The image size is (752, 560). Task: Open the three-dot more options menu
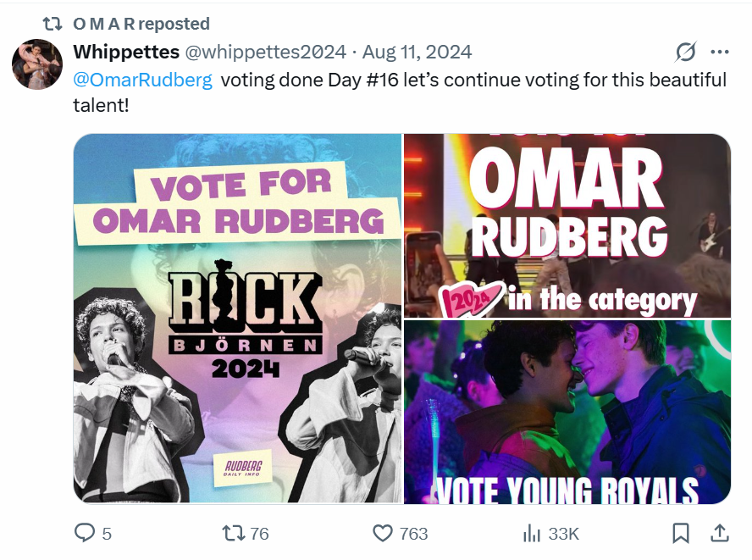click(x=719, y=53)
